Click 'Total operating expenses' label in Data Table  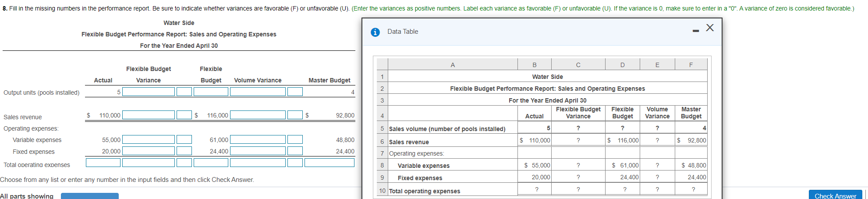point(425,191)
